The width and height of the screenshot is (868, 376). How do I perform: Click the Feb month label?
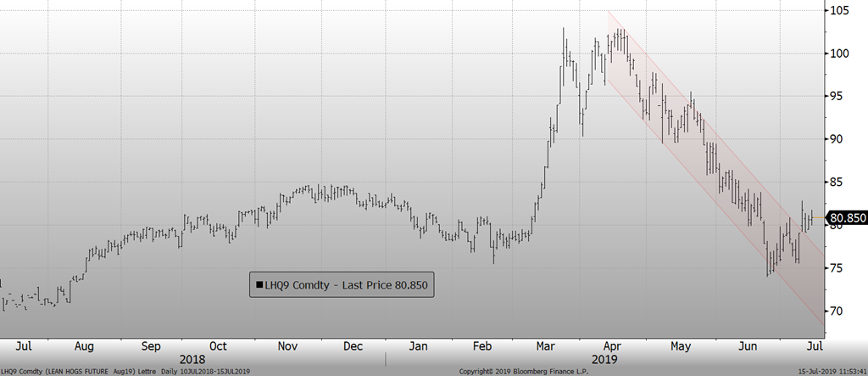pos(482,346)
